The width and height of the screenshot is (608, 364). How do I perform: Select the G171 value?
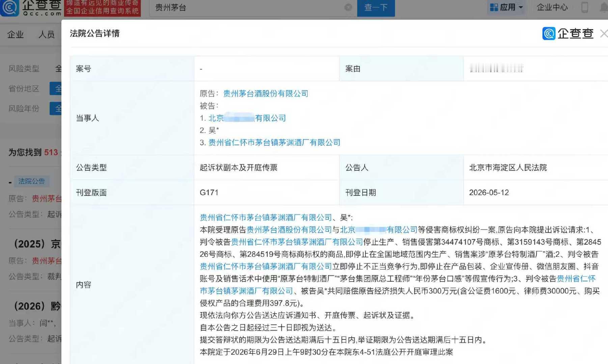click(x=209, y=192)
